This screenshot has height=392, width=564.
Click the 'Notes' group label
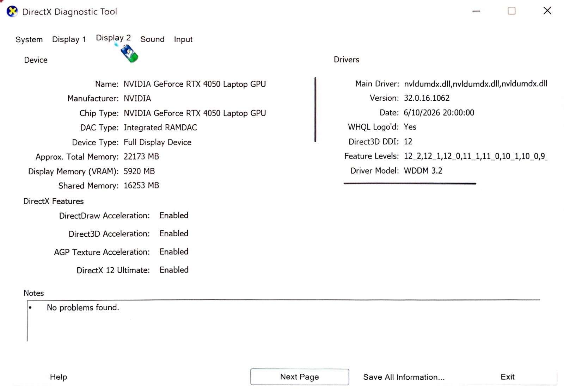point(34,293)
